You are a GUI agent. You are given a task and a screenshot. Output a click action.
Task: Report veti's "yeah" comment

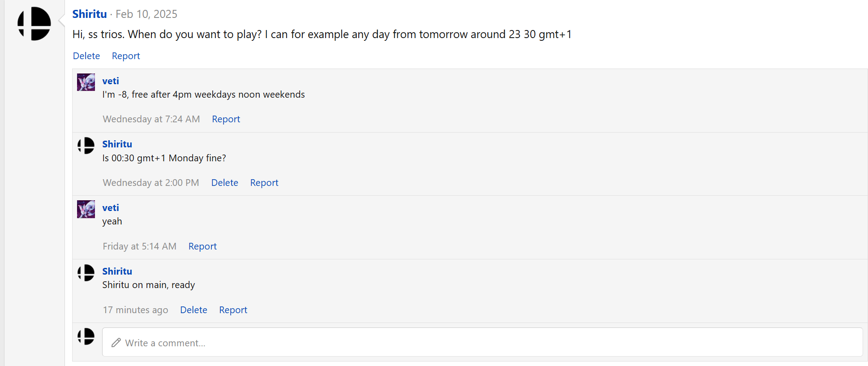(x=202, y=246)
